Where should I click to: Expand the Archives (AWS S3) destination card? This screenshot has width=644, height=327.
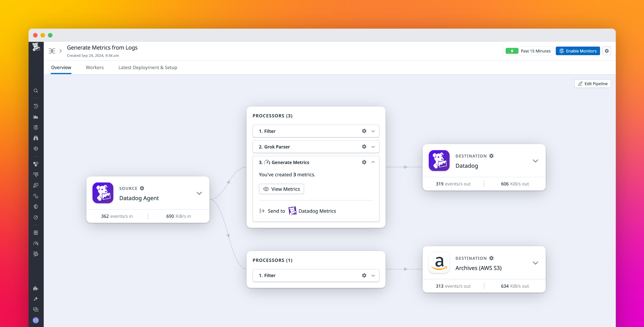[536, 263]
